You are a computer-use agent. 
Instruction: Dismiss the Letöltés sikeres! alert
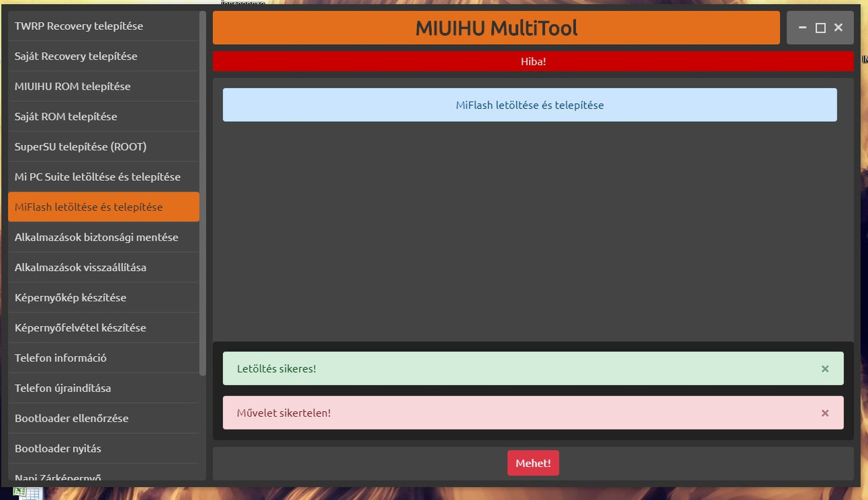[x=825, y=369]
